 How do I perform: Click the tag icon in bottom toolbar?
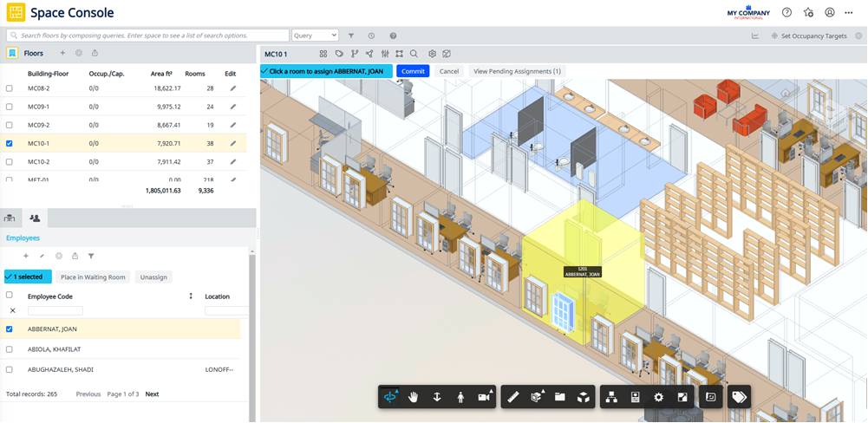pos(739,397)
